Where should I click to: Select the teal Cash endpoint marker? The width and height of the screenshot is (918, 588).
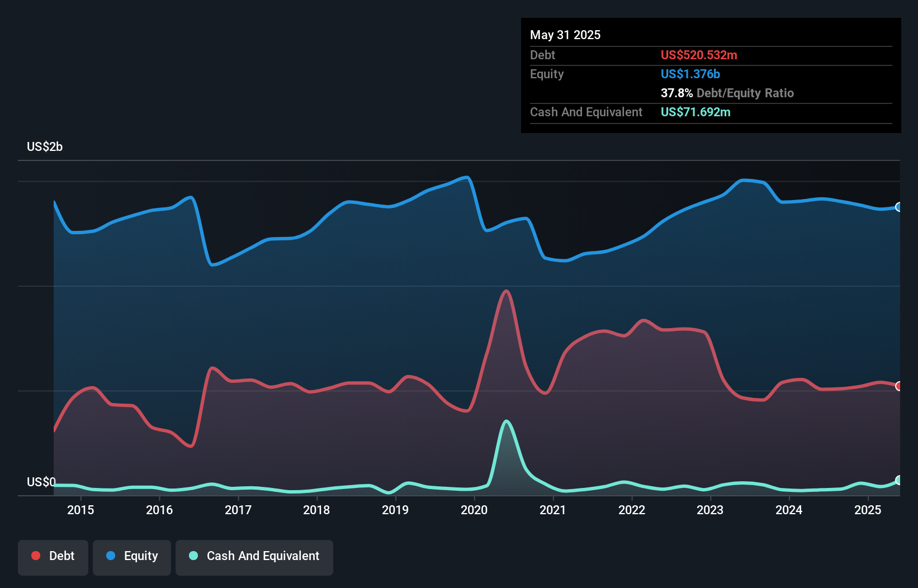(x=899, y=480)
